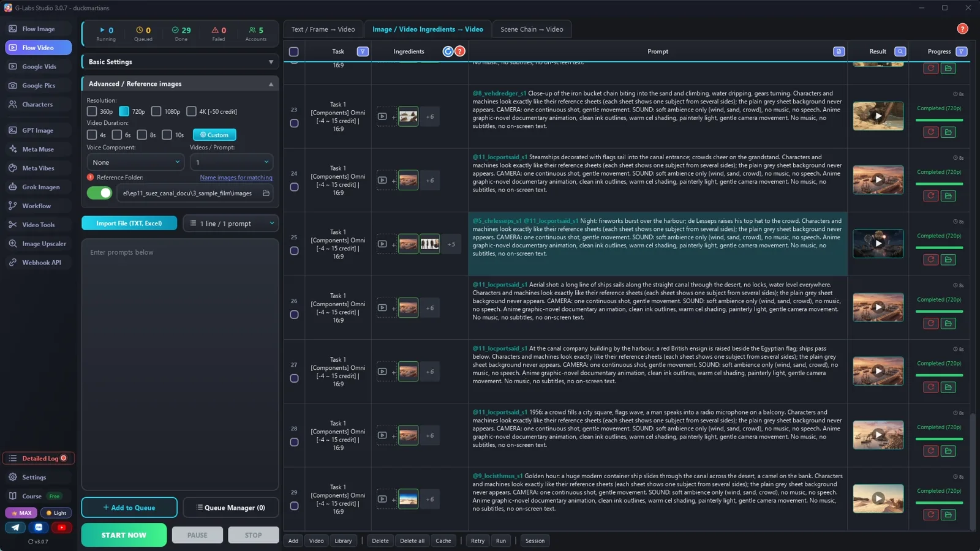Click the START NOW button
This screenshot has width=980, height=551.
tap(124, 535)
